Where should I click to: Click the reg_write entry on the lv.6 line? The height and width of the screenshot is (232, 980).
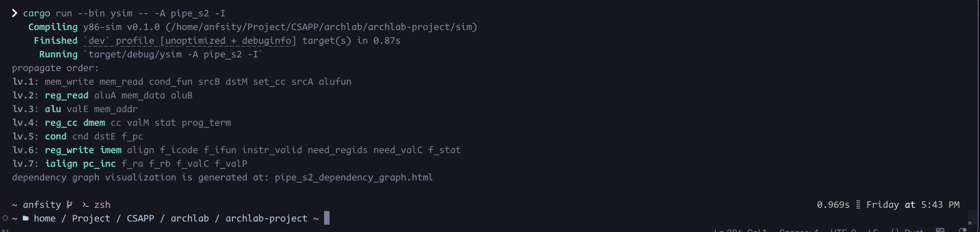(69, 150)
